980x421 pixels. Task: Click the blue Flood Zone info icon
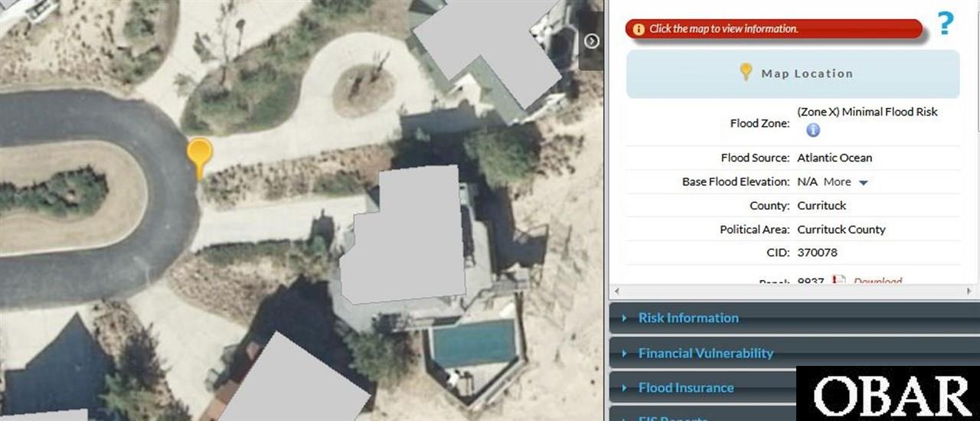point(813,130)
